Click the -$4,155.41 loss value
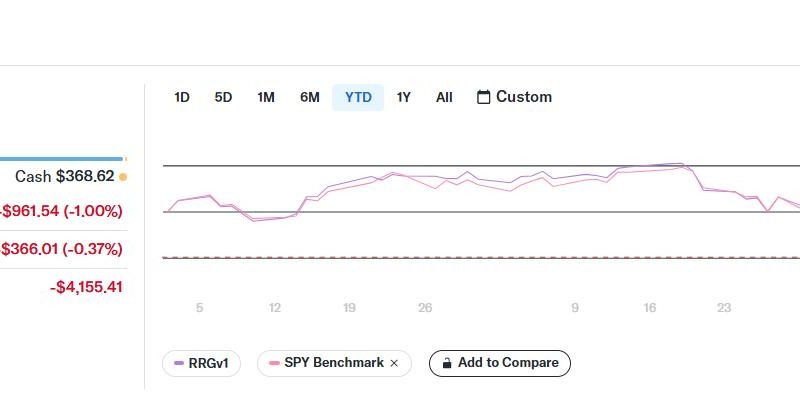This screenshot has width=800, height=398. tap(86, 287)
